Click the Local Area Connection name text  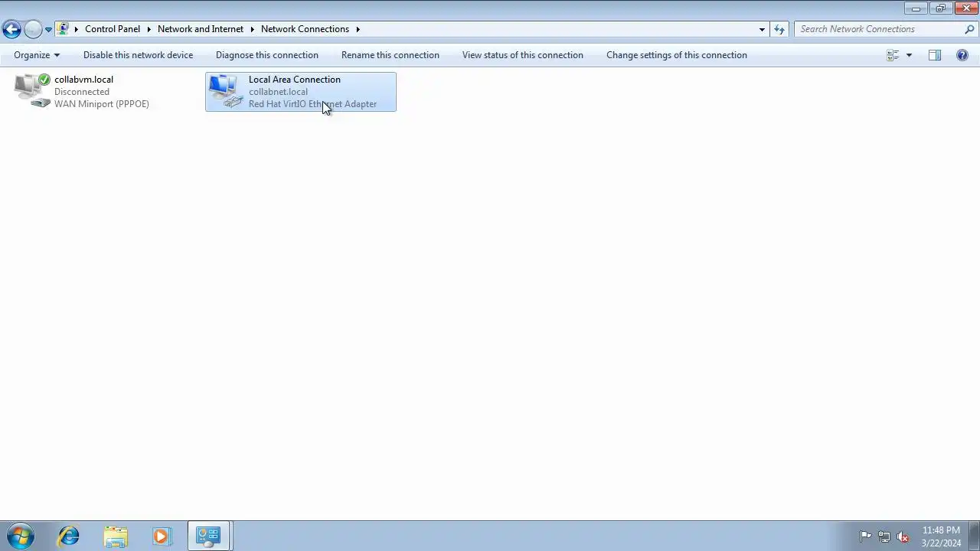tap(294, 80)
